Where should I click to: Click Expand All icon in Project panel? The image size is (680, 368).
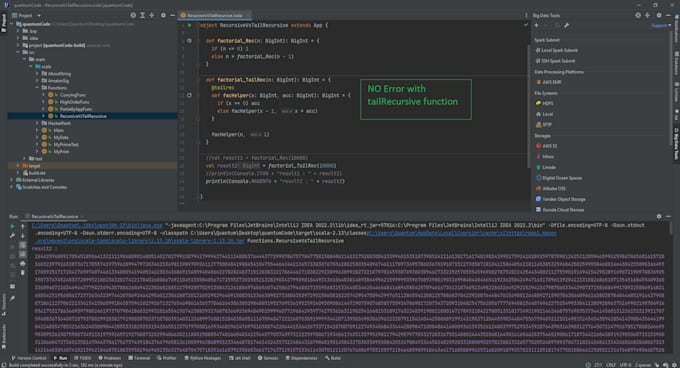(x=142, y=15)
